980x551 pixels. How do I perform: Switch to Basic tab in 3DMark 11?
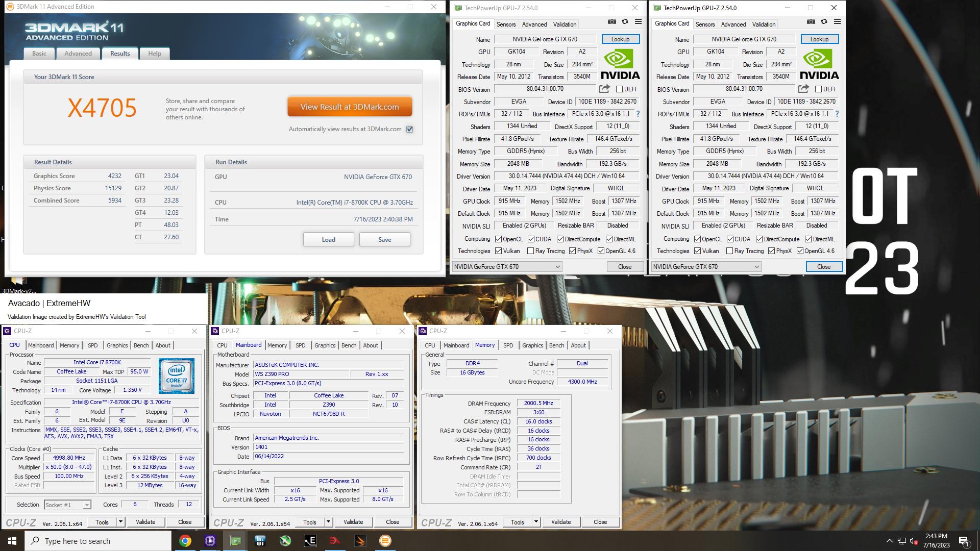39,54
